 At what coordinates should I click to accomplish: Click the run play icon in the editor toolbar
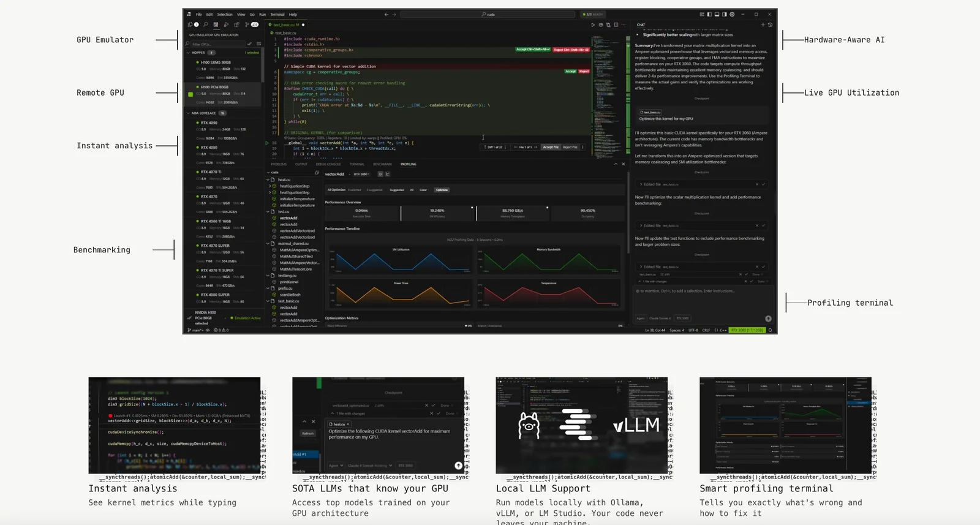click(592, 25)
